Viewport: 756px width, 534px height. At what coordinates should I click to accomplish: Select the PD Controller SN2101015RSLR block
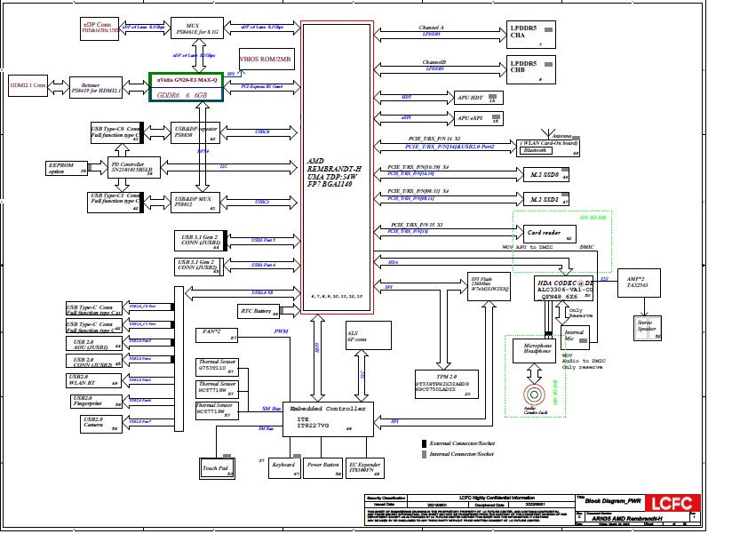(x=133, y=167)
